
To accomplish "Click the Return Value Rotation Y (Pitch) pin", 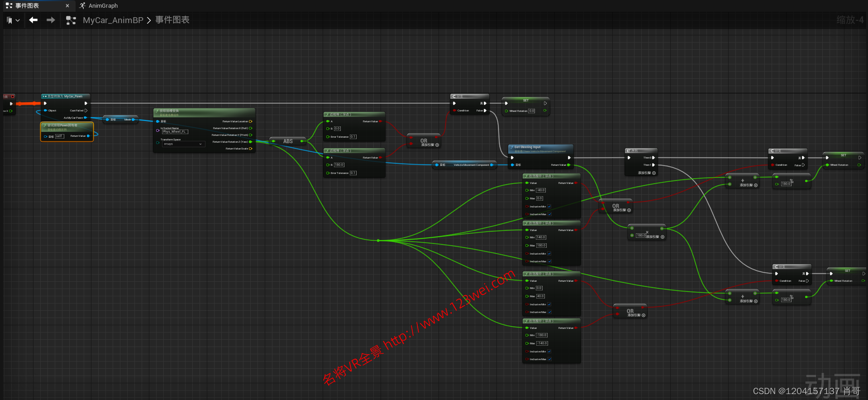I will (250, 135).
